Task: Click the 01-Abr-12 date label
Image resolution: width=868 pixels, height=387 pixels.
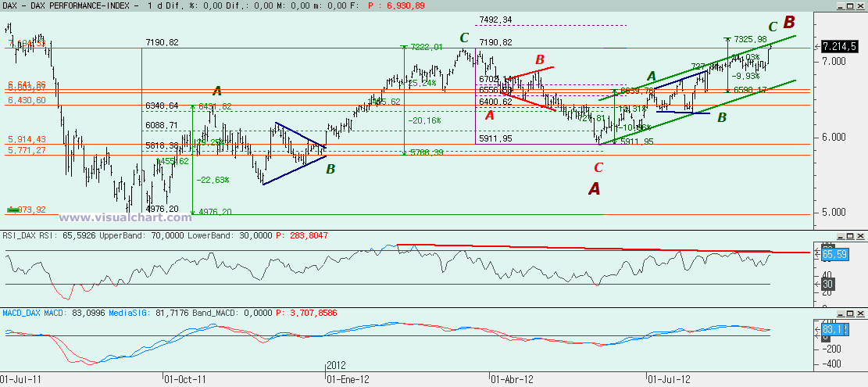Action: [512, 380]
